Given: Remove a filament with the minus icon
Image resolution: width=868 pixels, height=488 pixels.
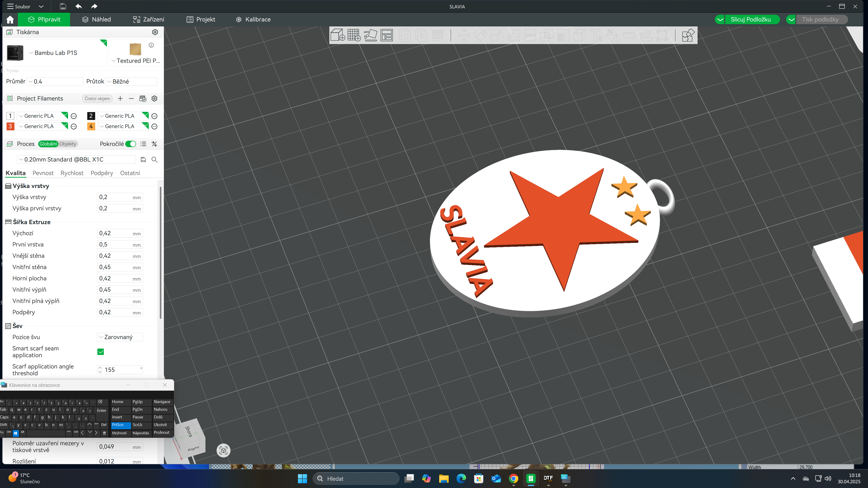Looking at the screenshot, I should click(131, 98).
